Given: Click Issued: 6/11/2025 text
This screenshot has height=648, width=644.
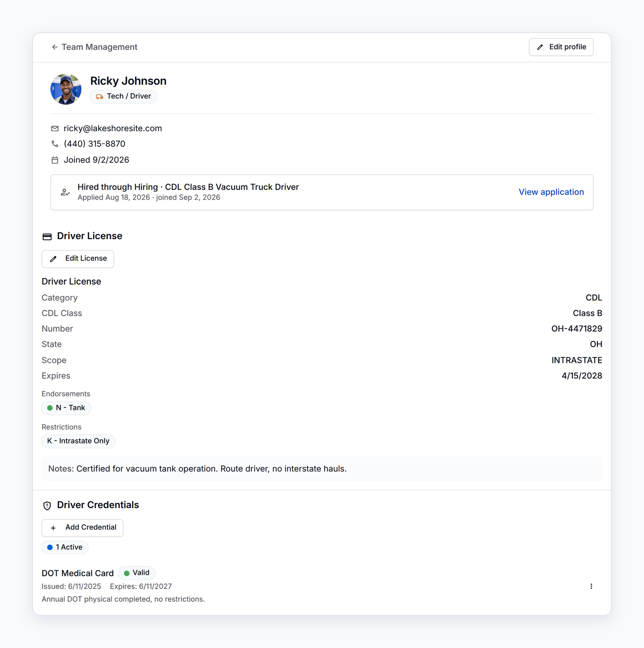Looking at the screenshot, I should pyautogui.click(x=72, y=586).
